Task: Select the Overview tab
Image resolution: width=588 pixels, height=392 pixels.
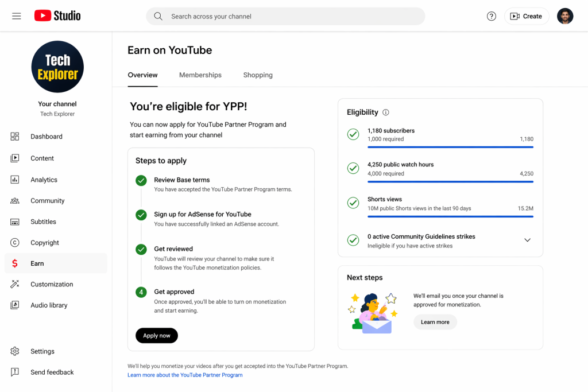Action: tap(142, 75)
